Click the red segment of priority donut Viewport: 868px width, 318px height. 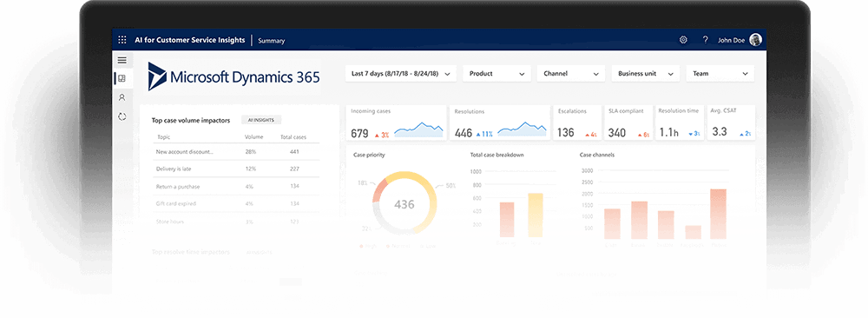(379, 190)
